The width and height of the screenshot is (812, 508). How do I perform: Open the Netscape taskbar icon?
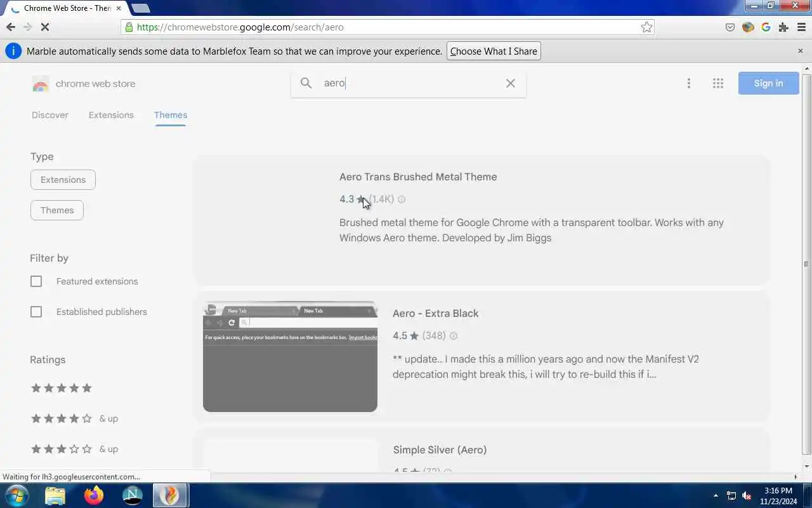click(132, 495)
